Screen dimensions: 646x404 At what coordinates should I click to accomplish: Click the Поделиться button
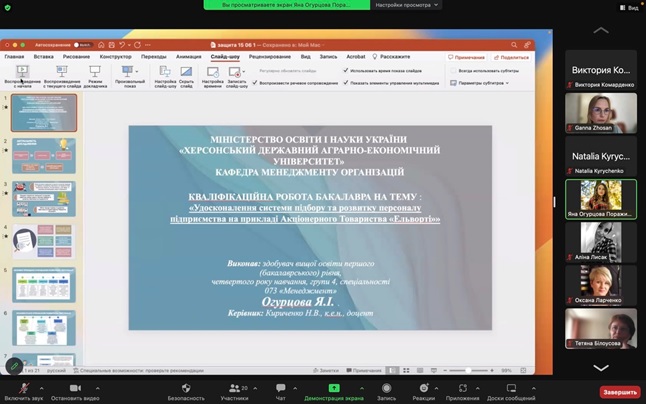(x=511, y=57)
